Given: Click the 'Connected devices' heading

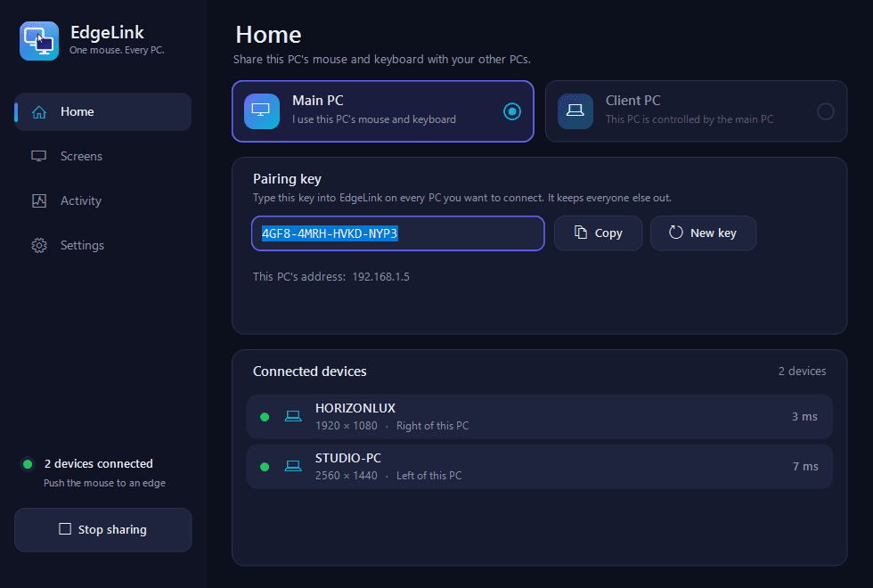Looking at the screenshot, I should pos(310,372).
